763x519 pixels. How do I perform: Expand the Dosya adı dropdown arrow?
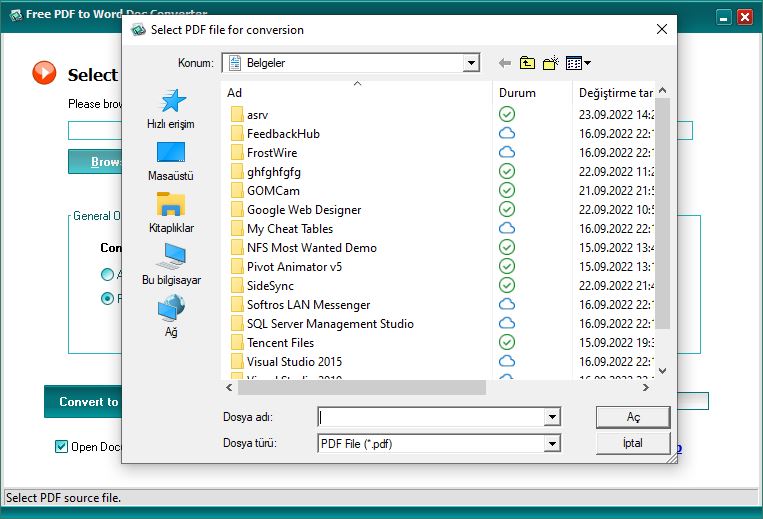(x=552, y=417)
